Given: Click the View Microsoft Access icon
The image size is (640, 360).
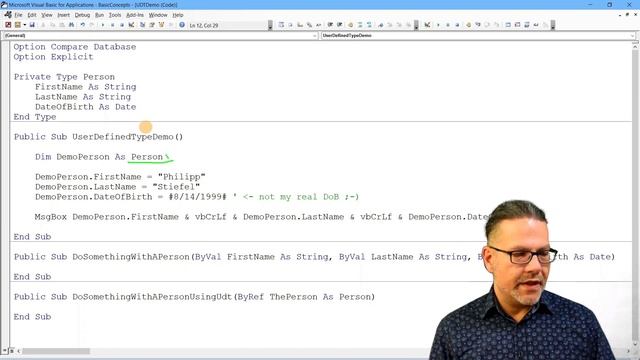Looking at the screenshot, I should coord(8,25).
